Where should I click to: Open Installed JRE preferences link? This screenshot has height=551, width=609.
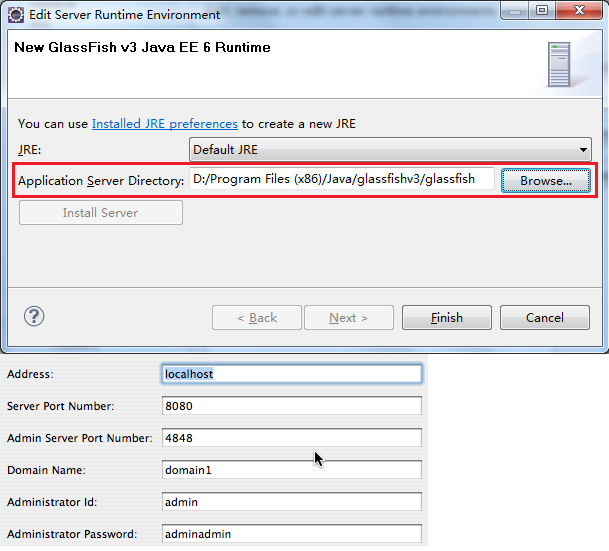tap(165, 124)
